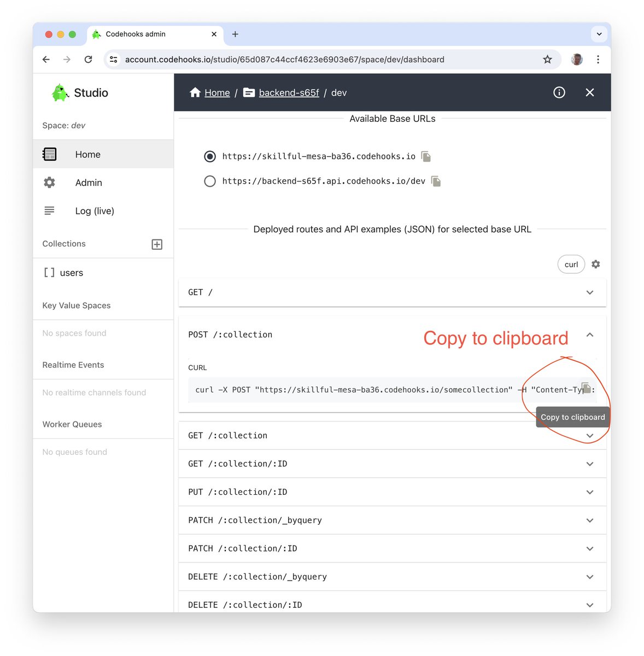Viewport: 644px width, 656px height.
Task: Click the 'dev' breadcrumb text
Action: pyautogui.click(x=339, y=93)
